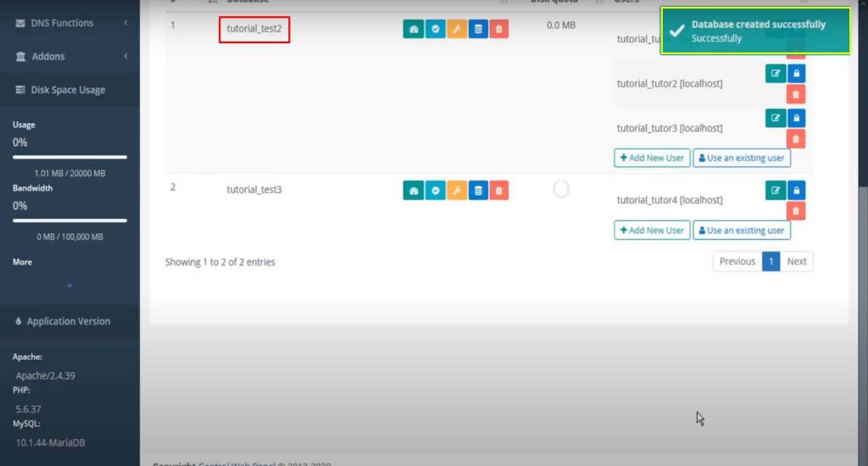868x466 pixels.
Task: Click the lock icon for tutorial_tutor3
Action: 796,118
